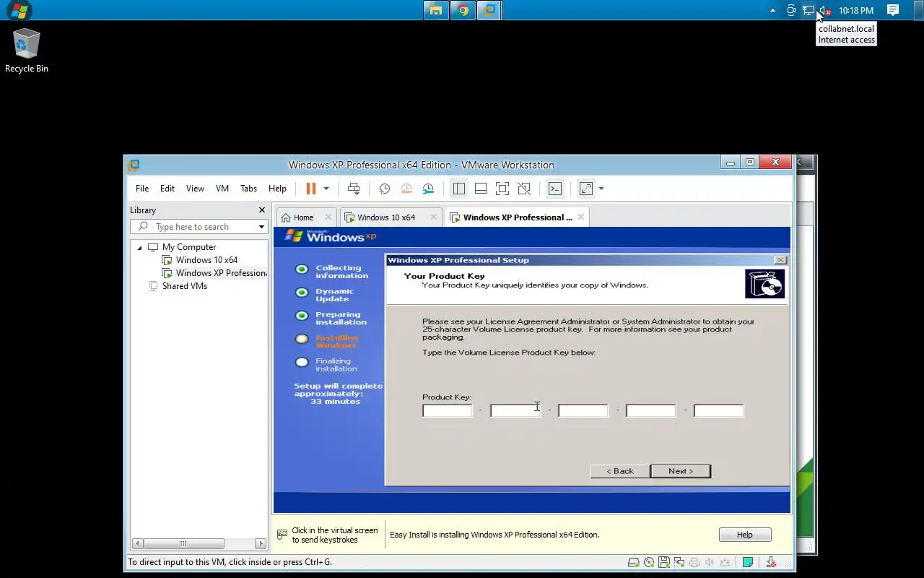
Task: Switch to Unity mode icon
Action: pyautogui.click(x=525, y=189)
